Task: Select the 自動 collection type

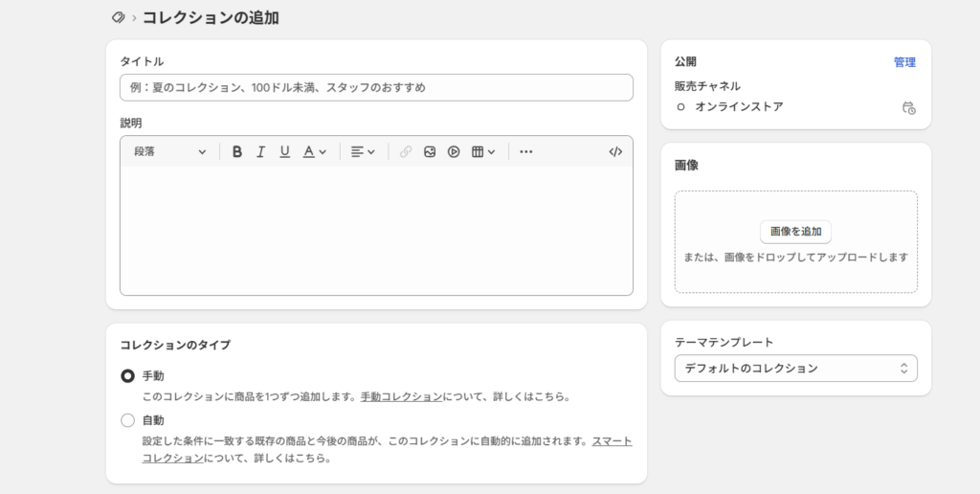Action: 127,420
